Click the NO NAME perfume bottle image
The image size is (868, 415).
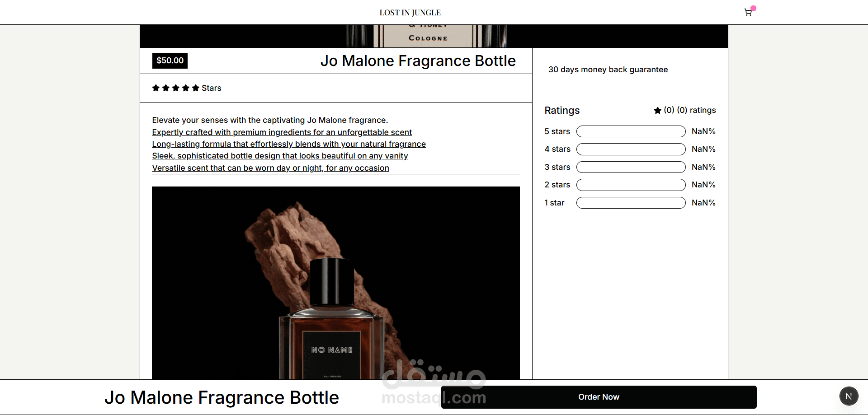(x=336, y=283)
